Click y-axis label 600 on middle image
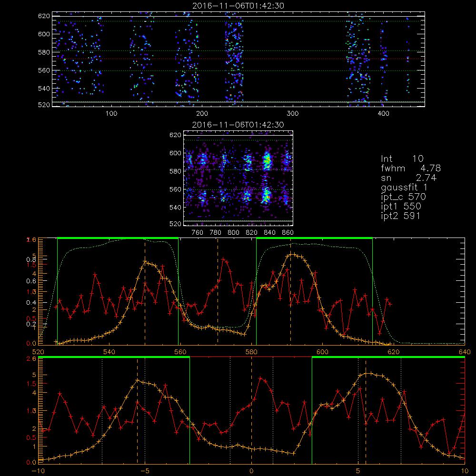The image size is (476, 476). click(176, 153)
